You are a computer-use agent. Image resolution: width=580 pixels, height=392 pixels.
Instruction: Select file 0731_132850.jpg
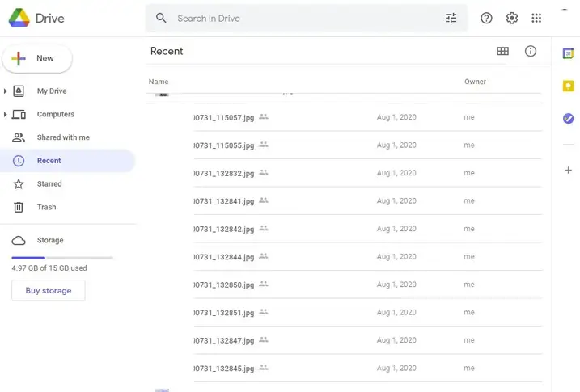[x=224, y=285]
